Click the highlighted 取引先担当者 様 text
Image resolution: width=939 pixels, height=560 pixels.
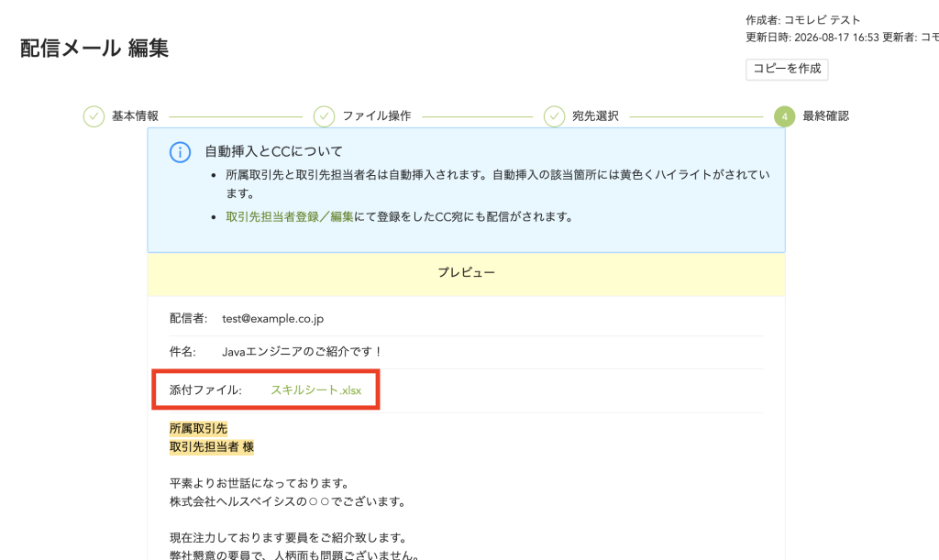(x=212, y=447)
